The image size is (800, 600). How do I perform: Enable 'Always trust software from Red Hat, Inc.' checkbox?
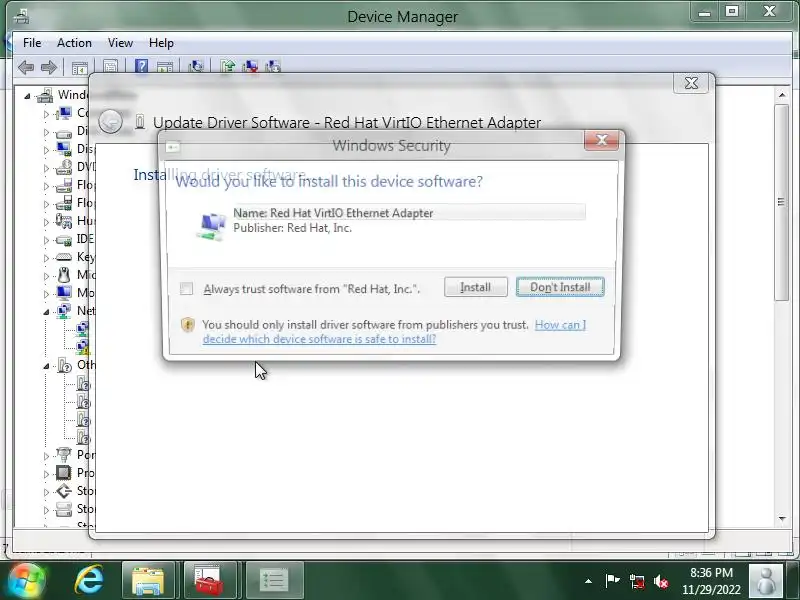click(x=186, y=289)
